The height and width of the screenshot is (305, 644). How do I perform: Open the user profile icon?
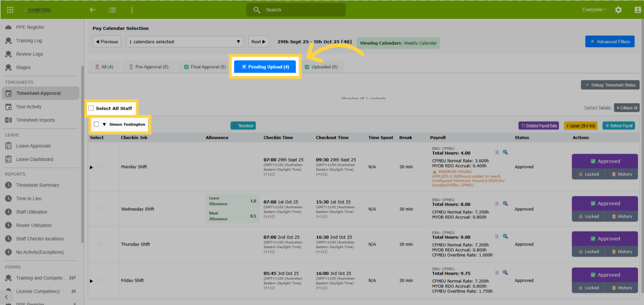[x=638, y=10]
